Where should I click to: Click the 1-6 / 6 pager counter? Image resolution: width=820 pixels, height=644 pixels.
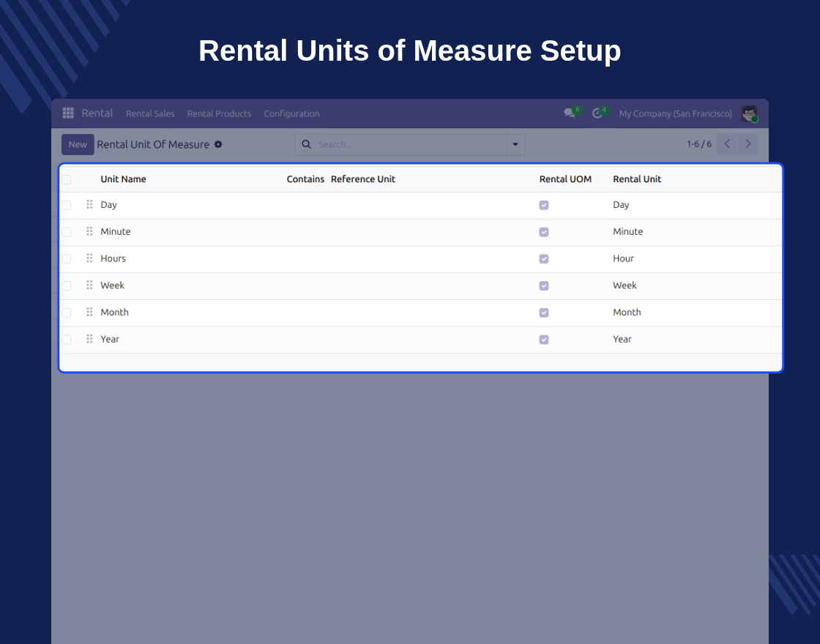pyautogui.click(x=698, y=143)
